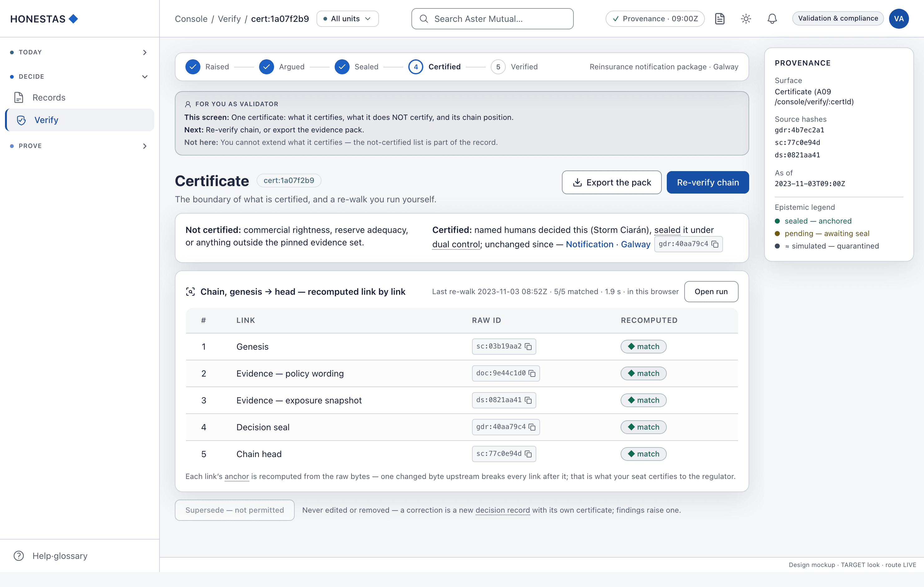Screen dimensions: 924x587
Task: Copy raw ID sc:03b19aa2
Action: 528,346
